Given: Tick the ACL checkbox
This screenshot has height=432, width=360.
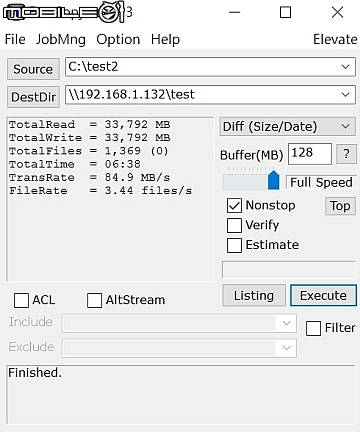Looking at the screenshot, I should coord(21,300).
